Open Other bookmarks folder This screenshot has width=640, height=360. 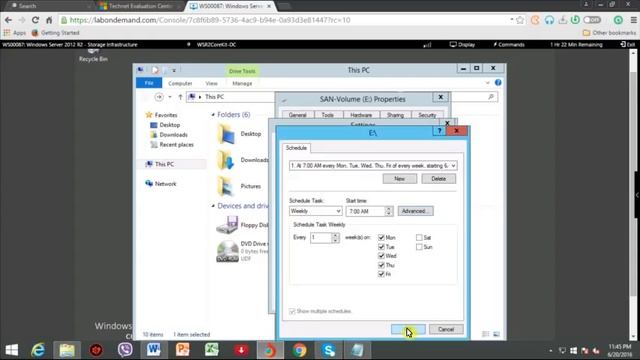tap(609, 33)
